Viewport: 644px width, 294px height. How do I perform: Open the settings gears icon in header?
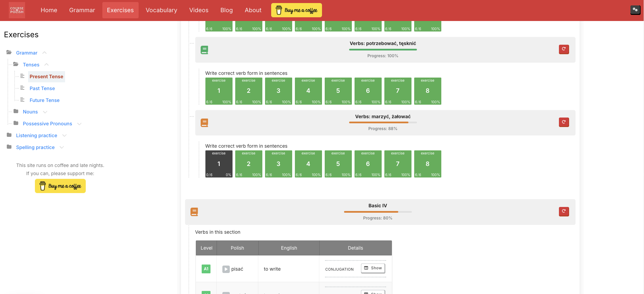tap(635, 10)
